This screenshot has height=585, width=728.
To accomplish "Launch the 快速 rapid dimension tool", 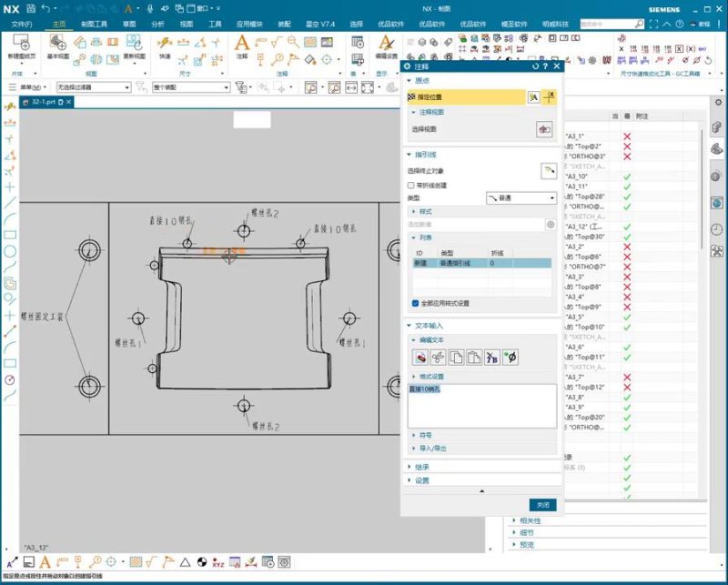I will (163, 43).
